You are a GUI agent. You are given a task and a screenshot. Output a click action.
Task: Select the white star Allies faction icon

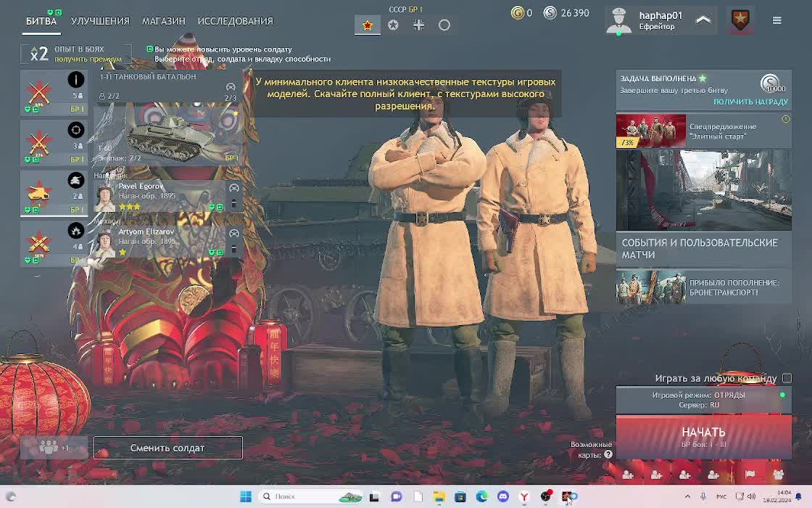click(x=393, y=25)
